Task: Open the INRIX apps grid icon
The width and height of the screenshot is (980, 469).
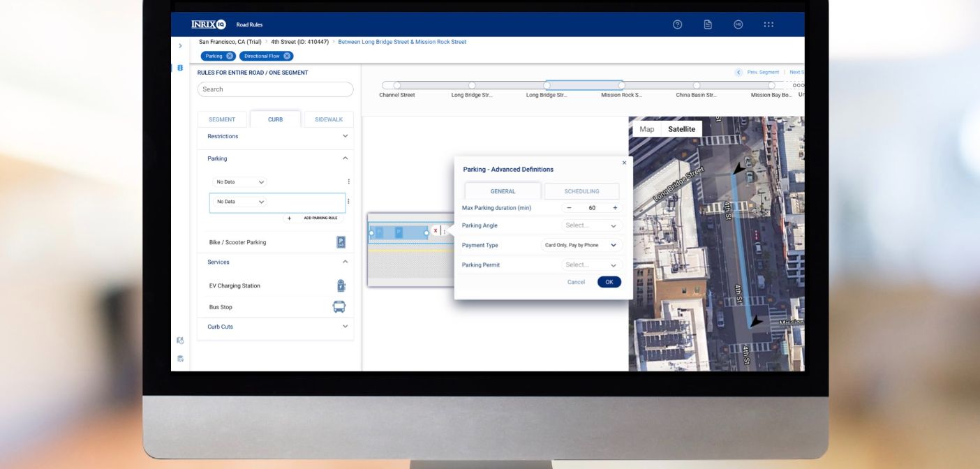Action: click(x=768, y=24)
